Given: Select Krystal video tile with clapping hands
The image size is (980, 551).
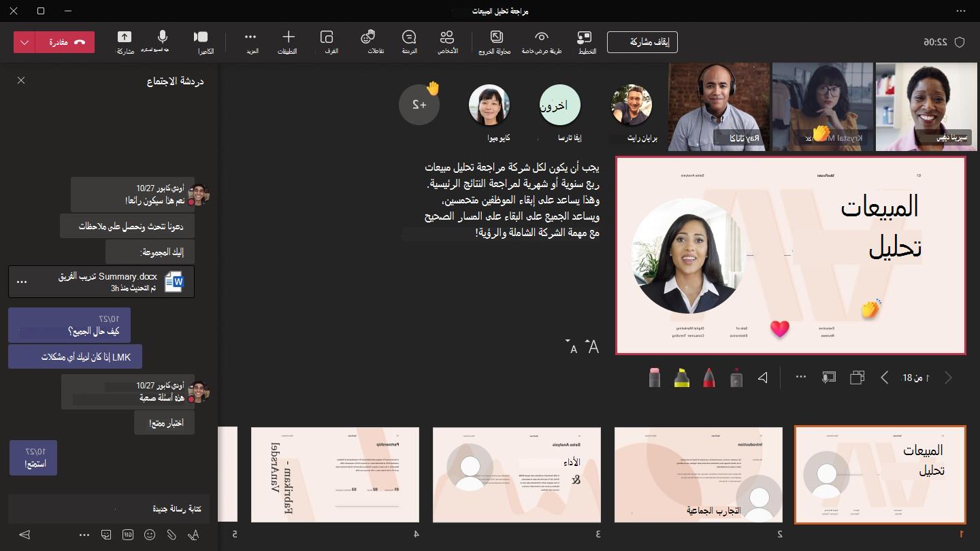Looking at the screenshot, I should point(822,107).
